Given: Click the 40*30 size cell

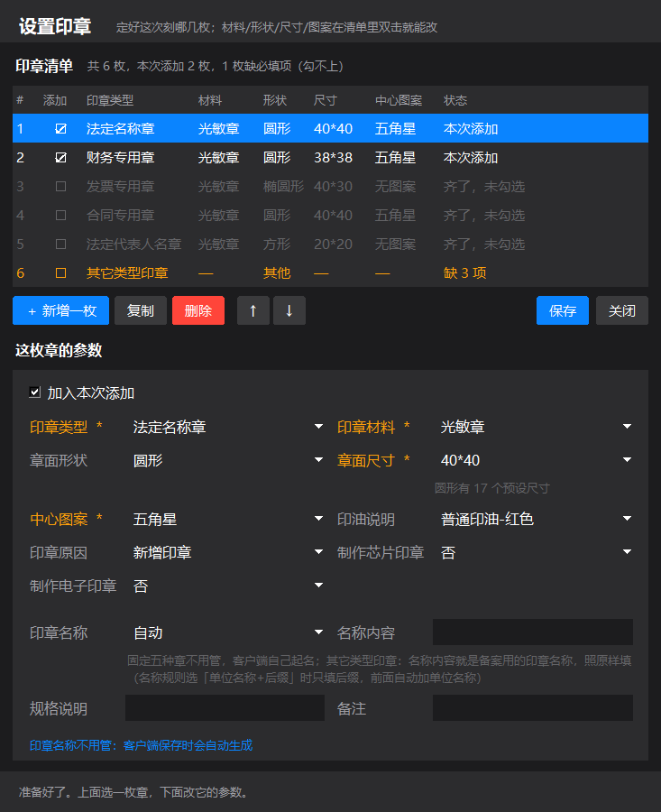Looking at the screenshot, I should [x=333, y=187].
